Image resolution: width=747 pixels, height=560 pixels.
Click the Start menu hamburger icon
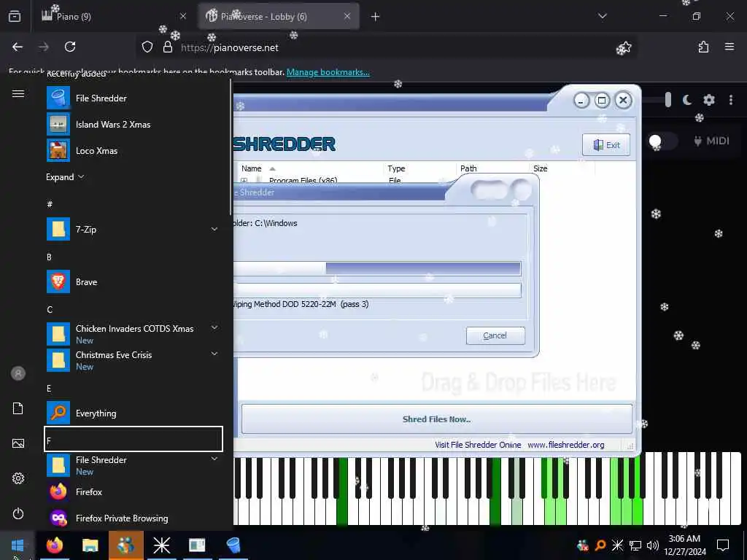click(18, 93)
